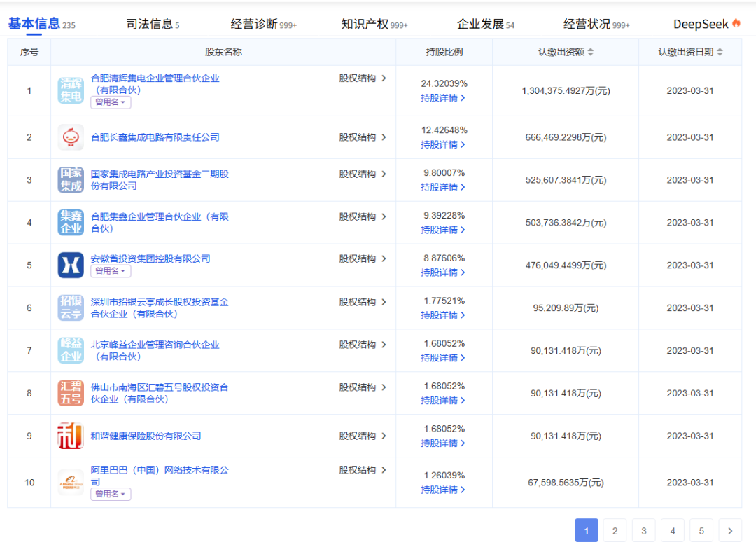Expand 曾用名 for 安徽省投资集团
This screenshot has height=552, width=756.
click(x=111, y=271)
